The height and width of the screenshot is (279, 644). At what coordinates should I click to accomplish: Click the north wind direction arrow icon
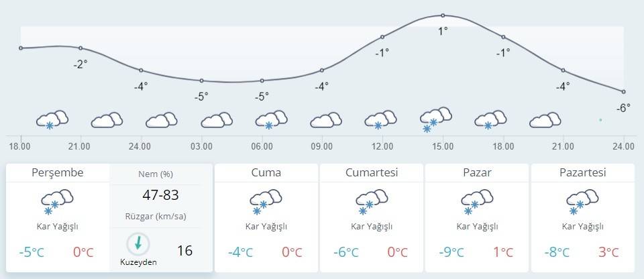[x=138, y=243]
